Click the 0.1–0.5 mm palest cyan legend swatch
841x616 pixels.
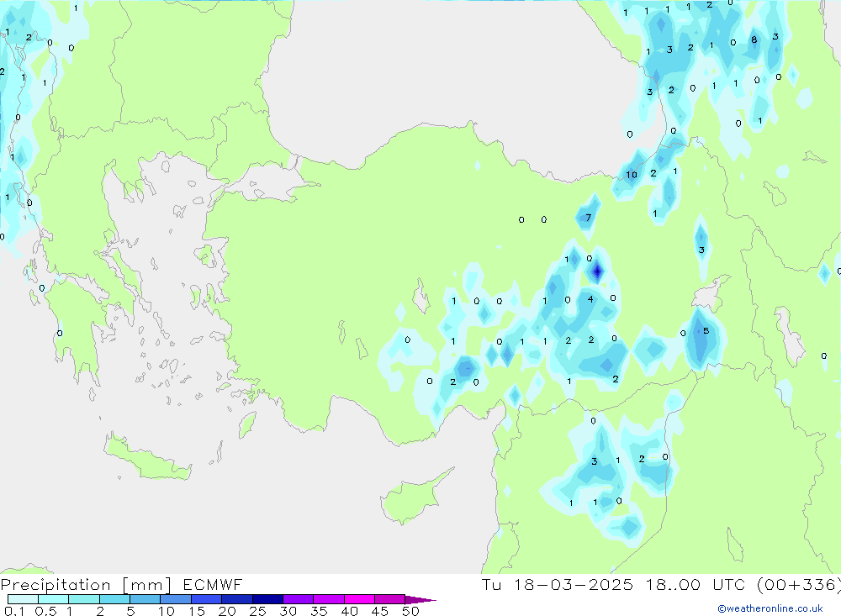[23, 599]
